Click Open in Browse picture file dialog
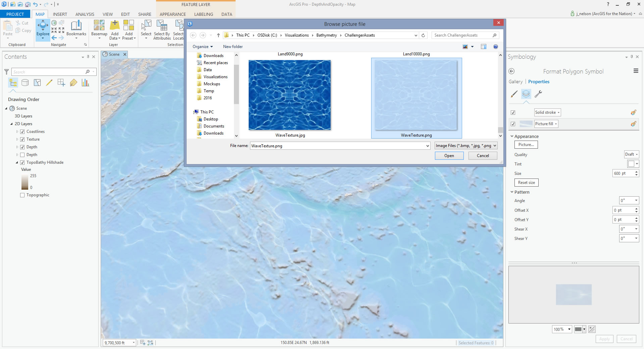Viewport: 644px width, 349px height. (x=449, y=156)
